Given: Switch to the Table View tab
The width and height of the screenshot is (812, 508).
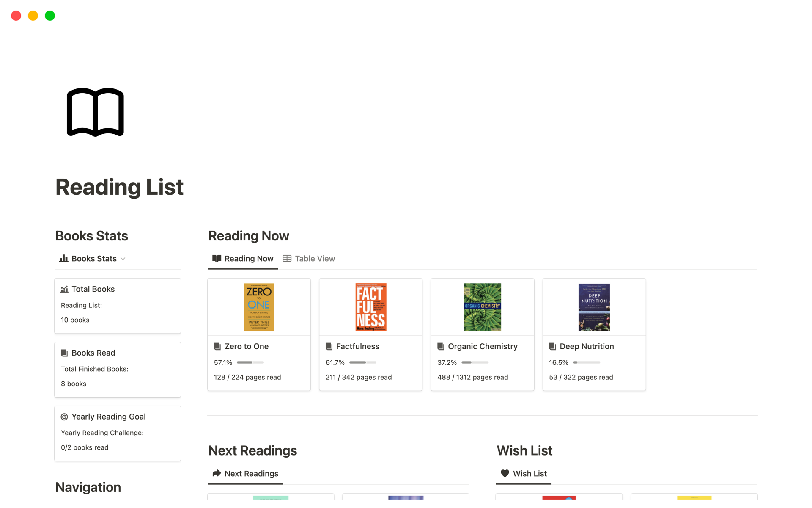Looking at the screenshot, I should [x=315, y=258].
